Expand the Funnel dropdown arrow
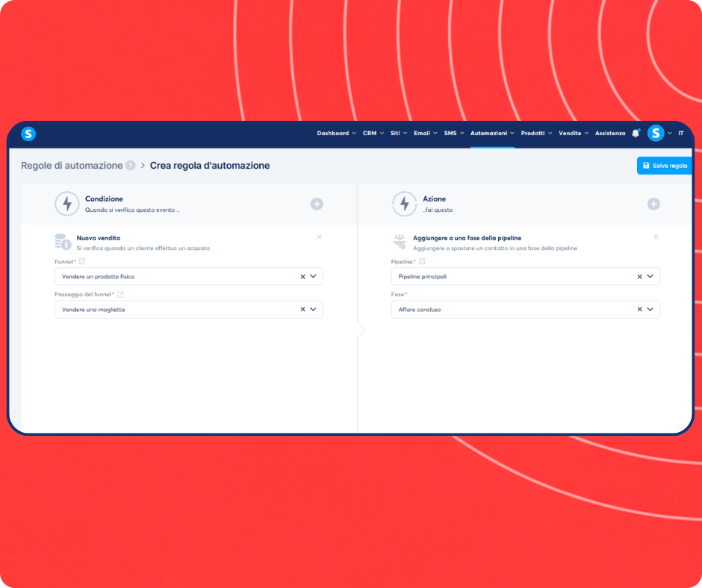Screen dimensions: 702x588 click(x=314, y=277)
